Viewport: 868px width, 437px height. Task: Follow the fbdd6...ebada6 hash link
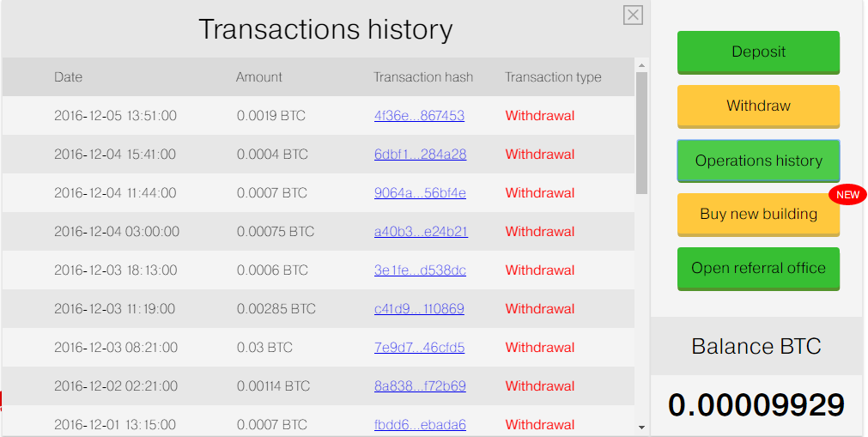tap(420, 425)
